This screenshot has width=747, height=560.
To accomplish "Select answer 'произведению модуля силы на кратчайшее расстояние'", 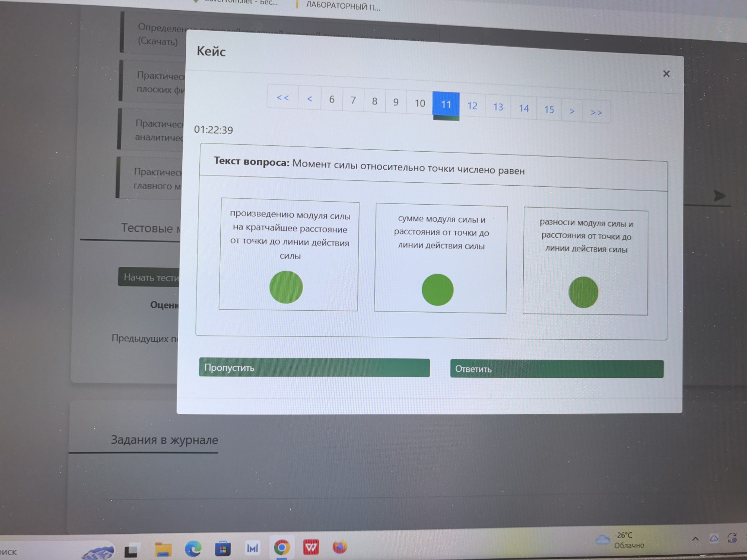I will (286, 287).
